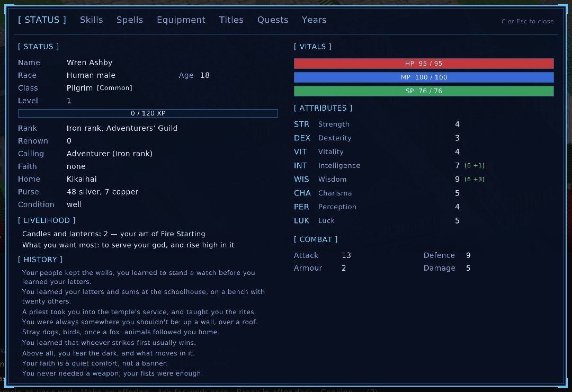Switch to the Skills tab
572x392 pixels.
point(91,20)
